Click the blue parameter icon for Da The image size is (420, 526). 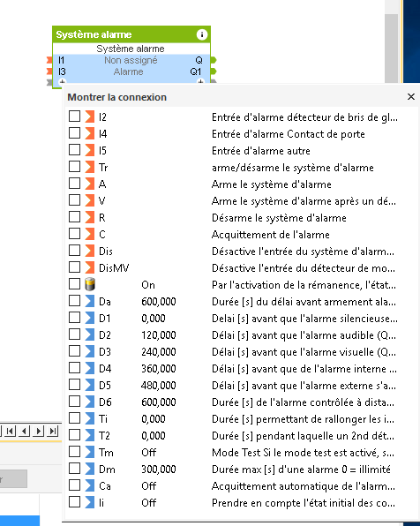[90, 301]
